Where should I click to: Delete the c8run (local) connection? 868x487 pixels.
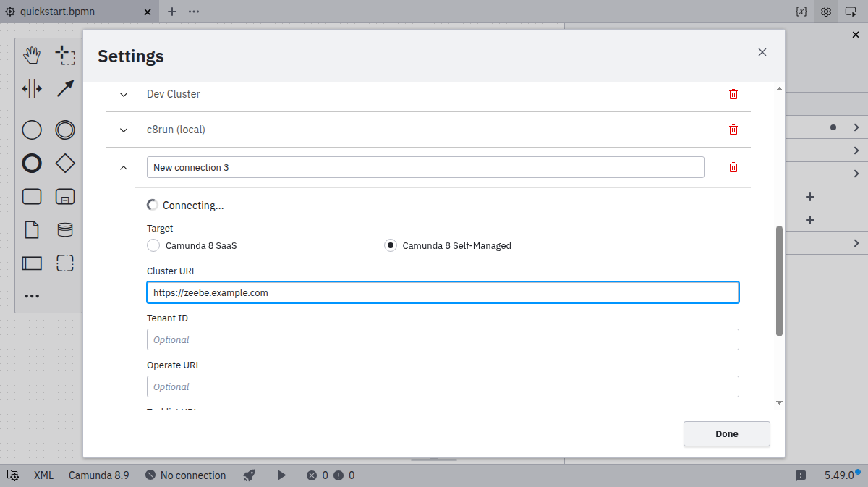pos(733,130)
